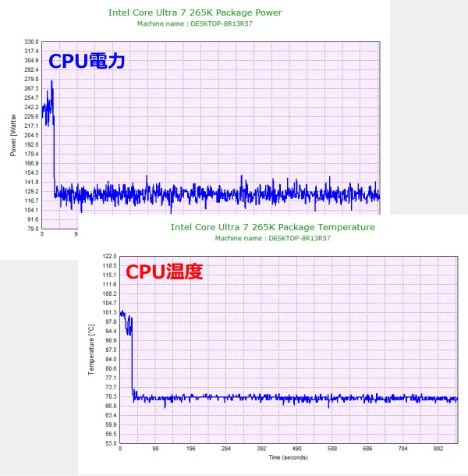Click the 129.2 value on the power axis
The image size is (468, 476).
click(31, 191)
